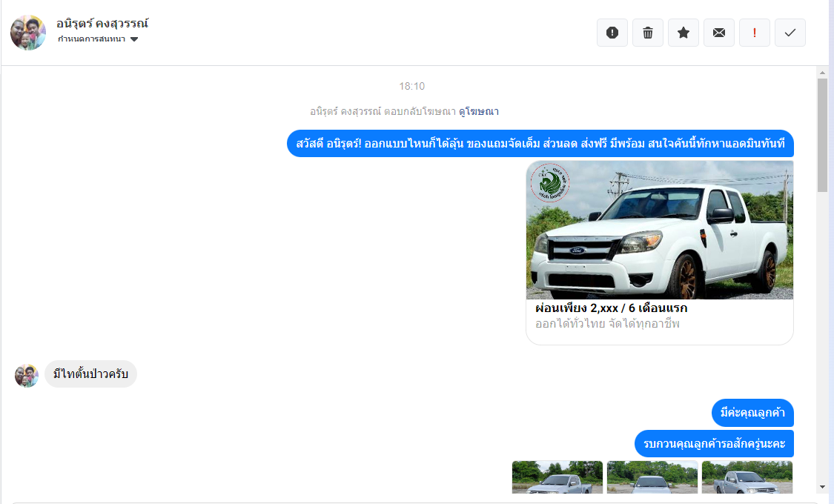Open middle pickup photo thumbnail

pos(652,477)
